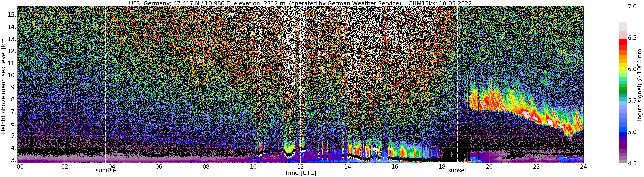
Task: Click the height axis tick label 3.
Action: click(14, 160)
